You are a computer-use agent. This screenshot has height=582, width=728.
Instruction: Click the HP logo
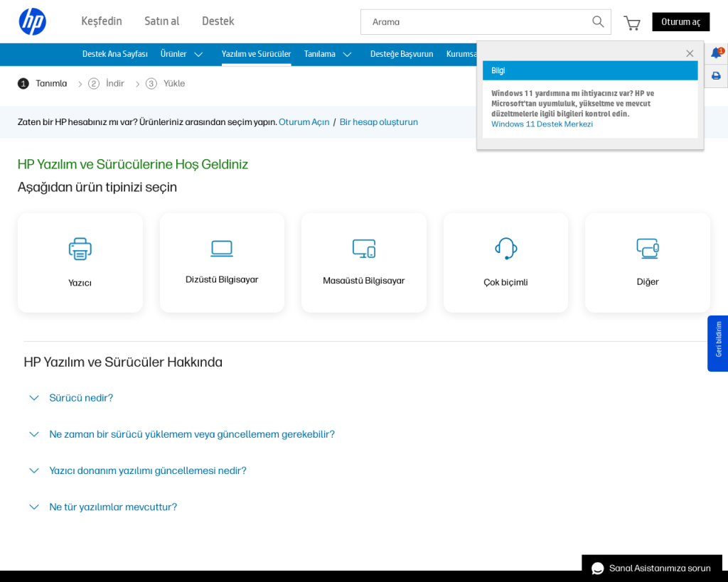click(x=33, y=21)
